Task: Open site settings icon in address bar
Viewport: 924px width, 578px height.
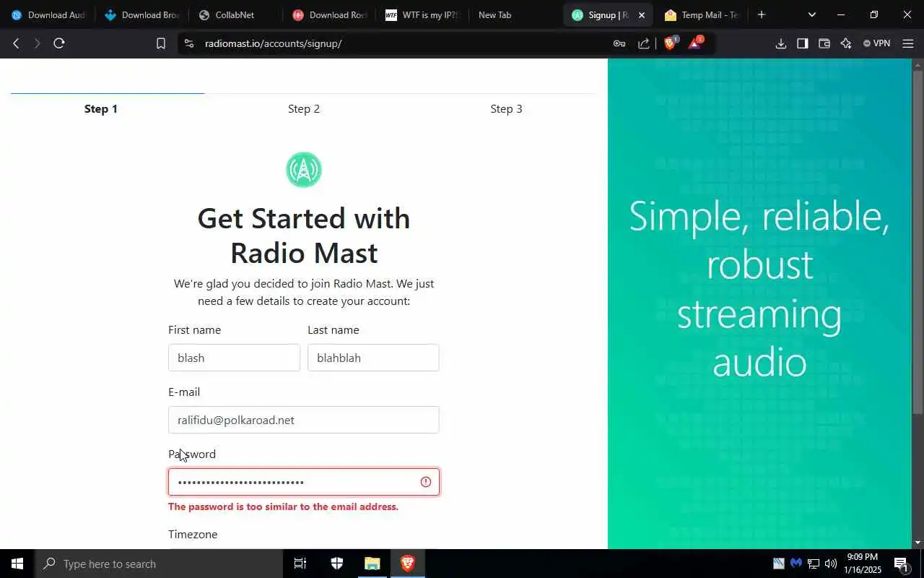Action: point(189,43)
